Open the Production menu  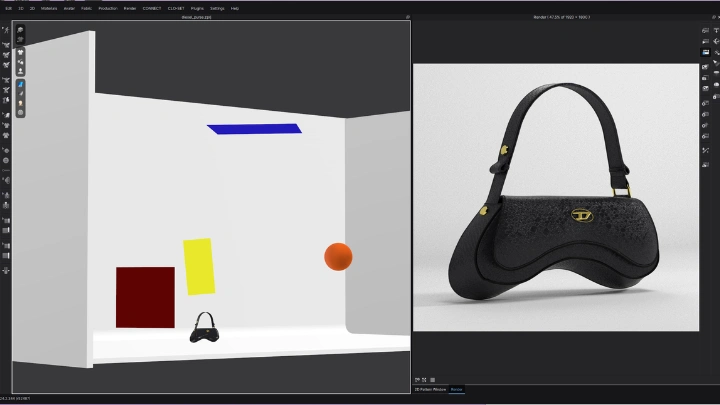coord(108,8)
